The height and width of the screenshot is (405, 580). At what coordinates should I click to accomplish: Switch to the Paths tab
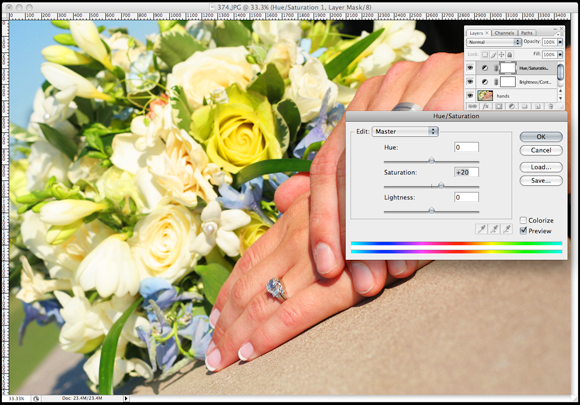(x=527, y=33)
